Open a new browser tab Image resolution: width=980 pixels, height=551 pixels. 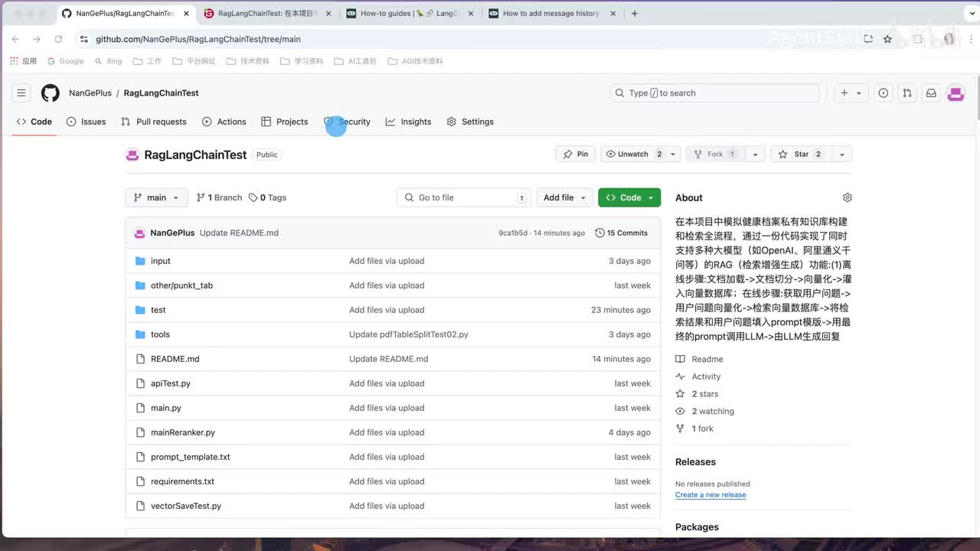634,13
